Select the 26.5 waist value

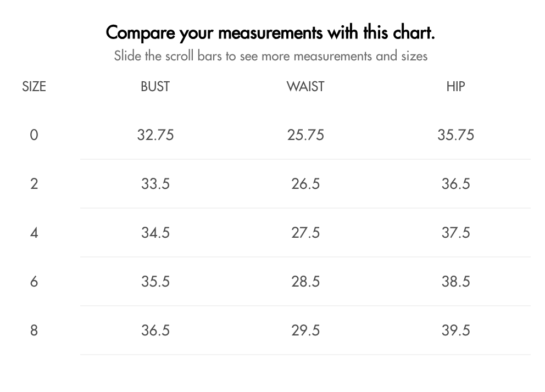click(x=305, y=184)
